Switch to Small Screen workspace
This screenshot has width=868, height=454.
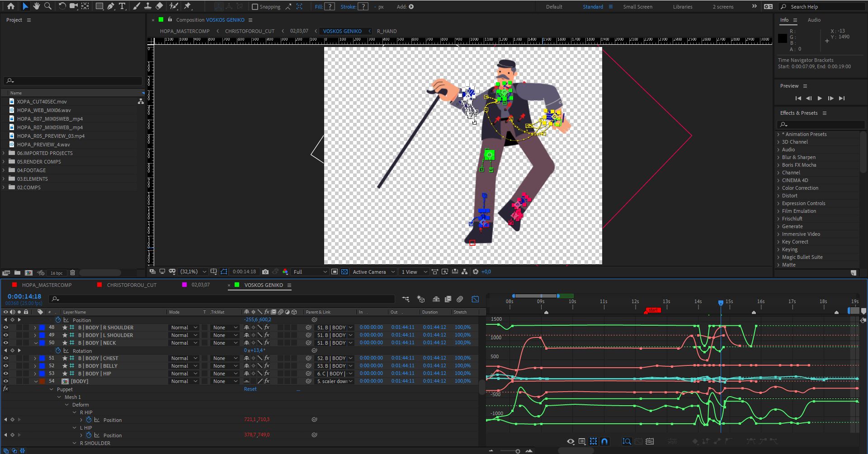[x=637, y=7]
